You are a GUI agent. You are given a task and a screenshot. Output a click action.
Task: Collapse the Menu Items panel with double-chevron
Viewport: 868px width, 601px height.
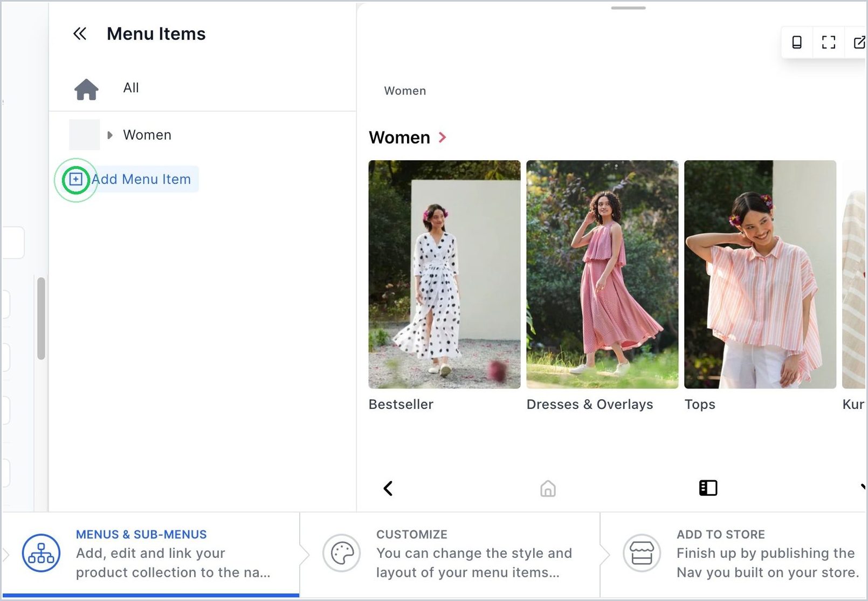click(80, 34)
